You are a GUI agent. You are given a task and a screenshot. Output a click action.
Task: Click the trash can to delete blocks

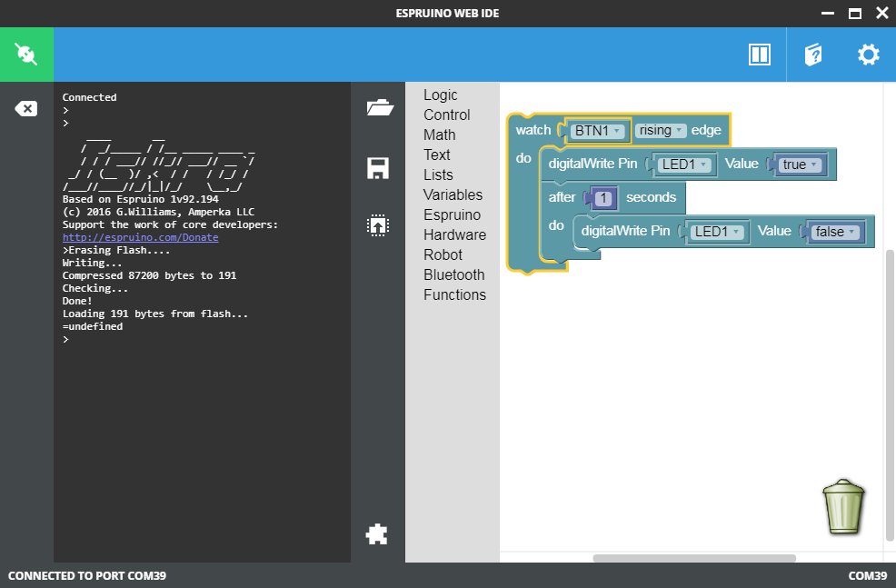[843, 507]
